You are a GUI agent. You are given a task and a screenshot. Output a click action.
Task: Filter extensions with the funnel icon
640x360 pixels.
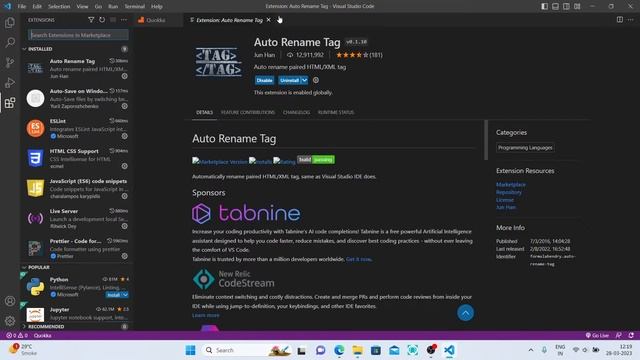pos(91,20)
